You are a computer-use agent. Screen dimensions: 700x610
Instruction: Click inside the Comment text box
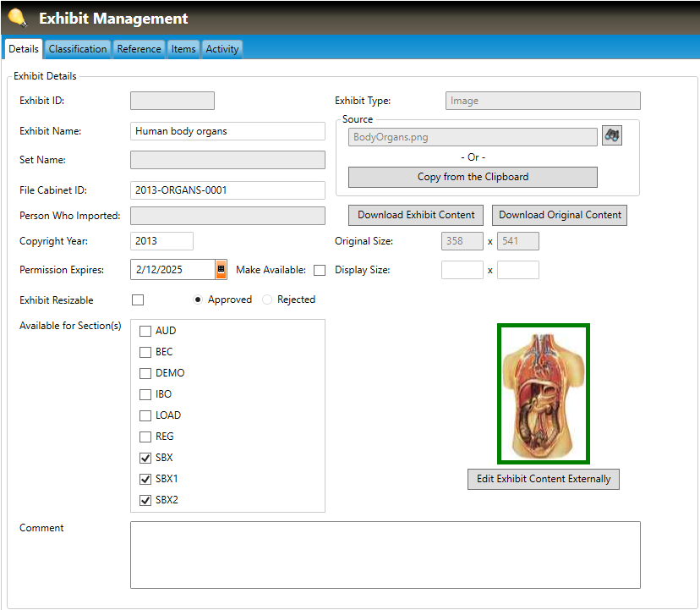point(385,554)
